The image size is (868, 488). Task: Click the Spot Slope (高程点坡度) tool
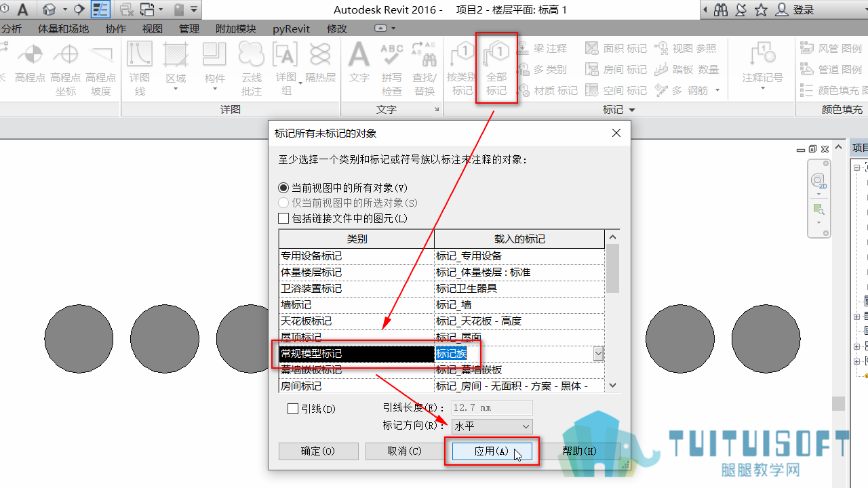pyautogui.click(x=101, y=69)
